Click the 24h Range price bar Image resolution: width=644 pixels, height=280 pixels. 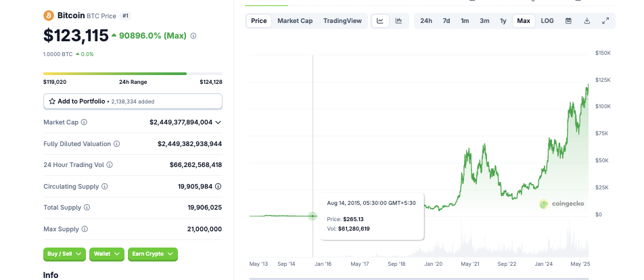133,74
